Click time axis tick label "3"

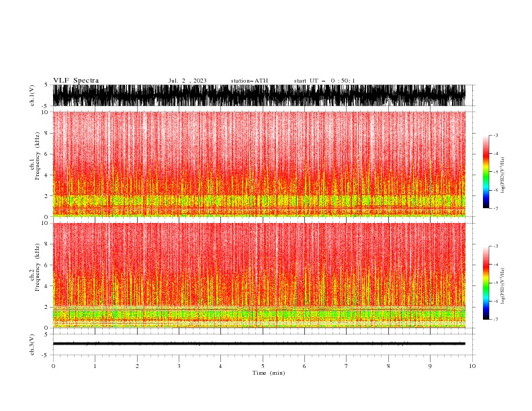coord(179,366)
